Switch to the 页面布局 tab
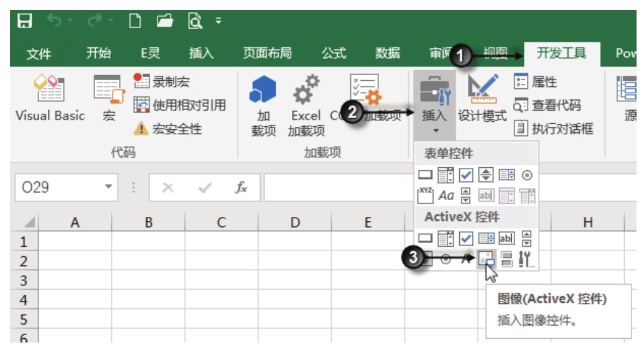 (x=267, y=53)
